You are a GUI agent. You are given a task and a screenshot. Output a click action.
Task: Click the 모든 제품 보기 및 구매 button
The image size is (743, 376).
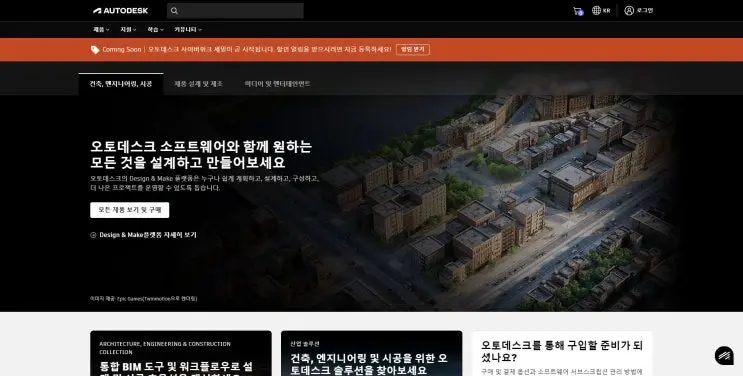(129, 210)
